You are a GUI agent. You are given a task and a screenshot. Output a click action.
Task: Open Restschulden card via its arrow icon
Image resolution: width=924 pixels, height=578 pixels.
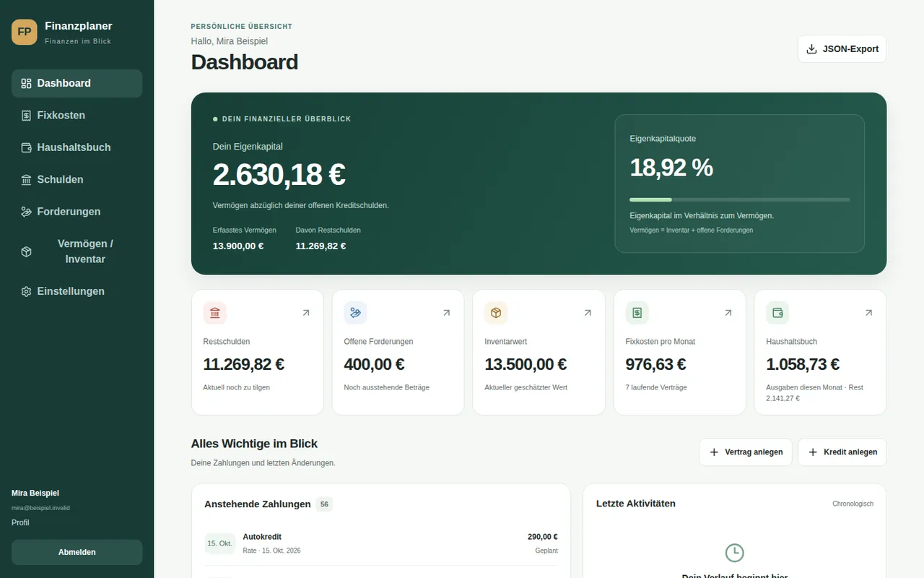(306, 313)
